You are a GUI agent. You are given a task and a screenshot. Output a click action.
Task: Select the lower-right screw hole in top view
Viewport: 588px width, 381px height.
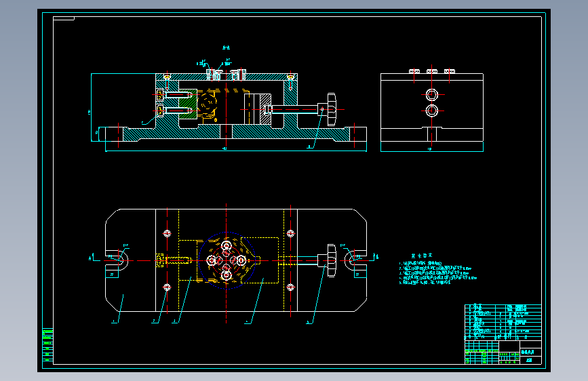(290, 287)
